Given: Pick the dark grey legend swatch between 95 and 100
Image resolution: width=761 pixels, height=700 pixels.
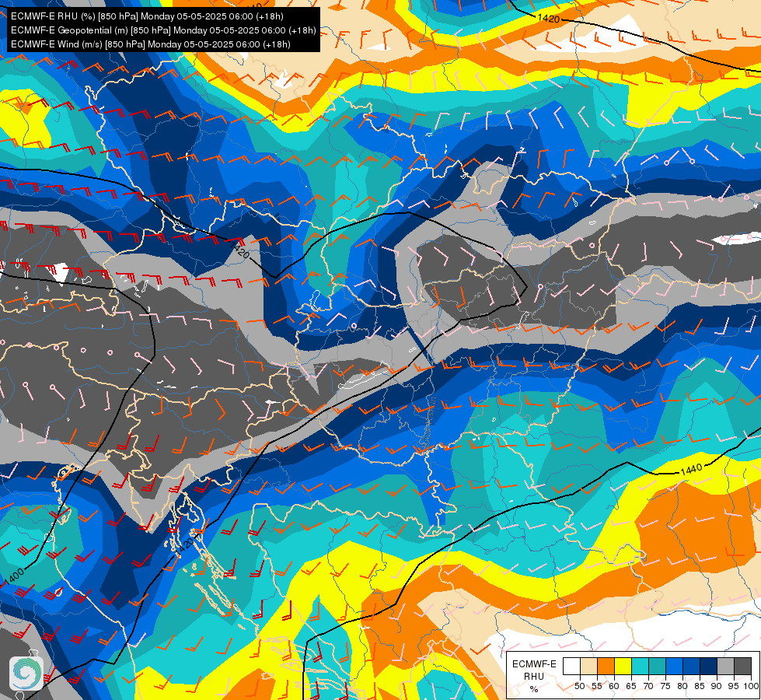Looking at the screenshot, I should pyautogui.click(x=742, y=666).
